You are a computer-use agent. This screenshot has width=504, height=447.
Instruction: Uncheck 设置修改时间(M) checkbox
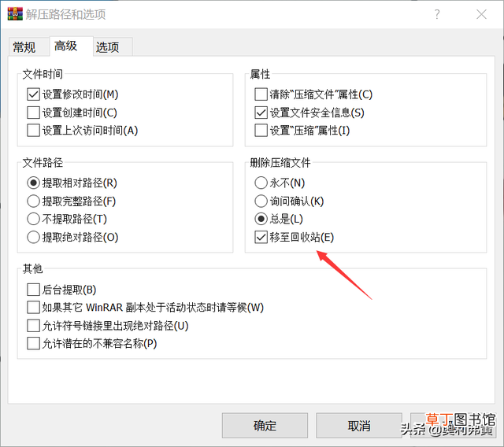33,94
